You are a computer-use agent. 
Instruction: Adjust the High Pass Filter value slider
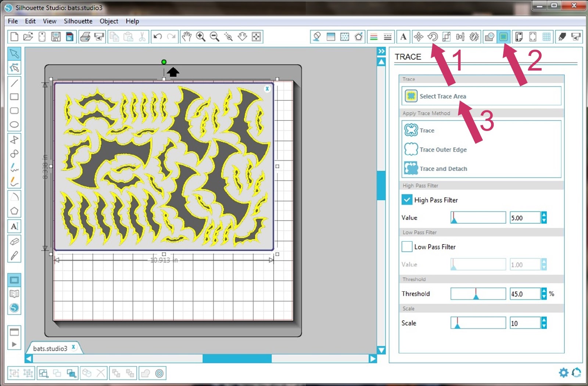click(x=478, y=218)
